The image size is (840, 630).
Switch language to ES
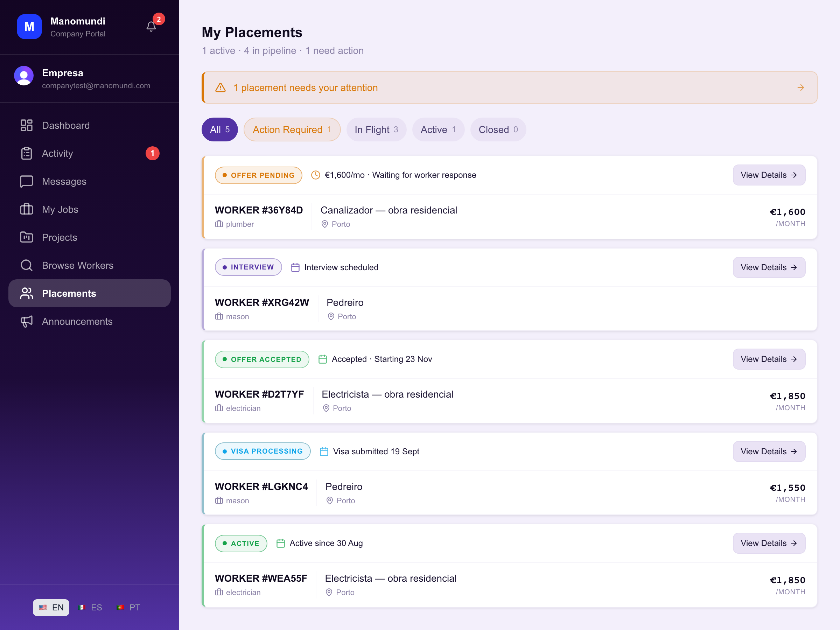(90, 608)
